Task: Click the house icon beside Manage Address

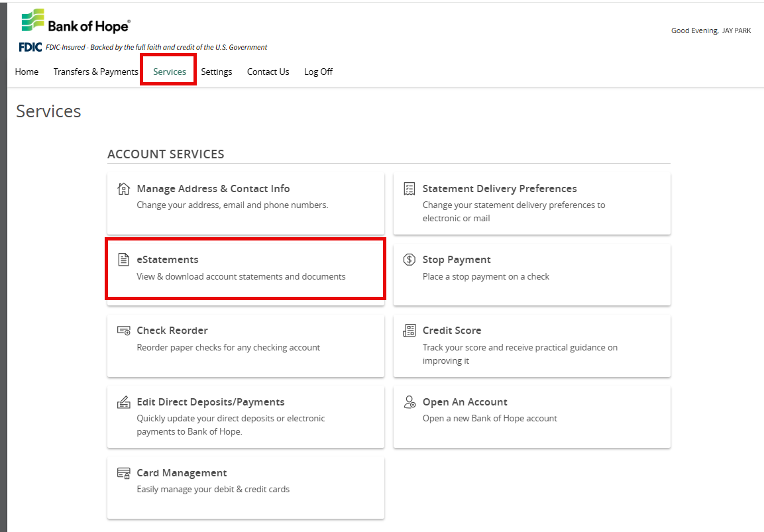Action: (x=124, y=189)
